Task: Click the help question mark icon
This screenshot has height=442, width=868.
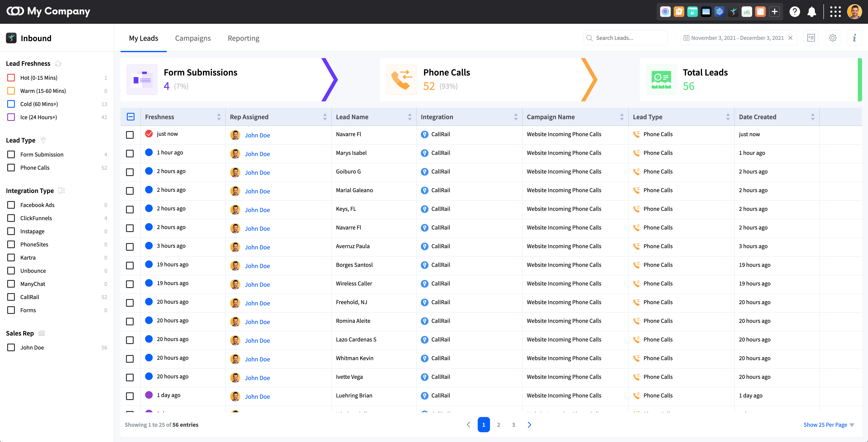Action: [x=795, y=12]
